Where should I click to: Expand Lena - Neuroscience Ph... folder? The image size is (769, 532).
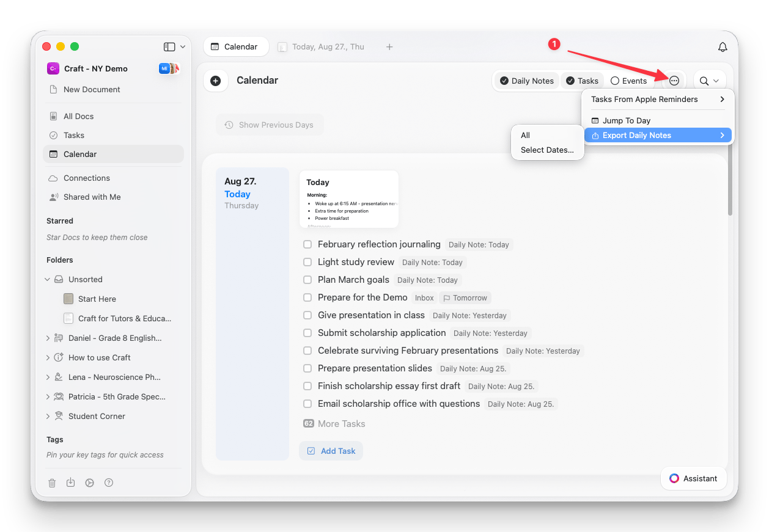tap(48, 377)
